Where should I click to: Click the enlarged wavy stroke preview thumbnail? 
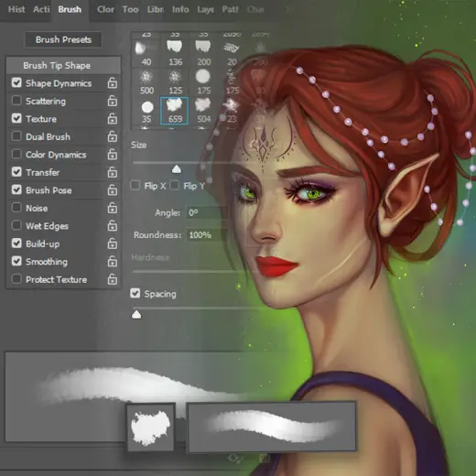point(272,427)
